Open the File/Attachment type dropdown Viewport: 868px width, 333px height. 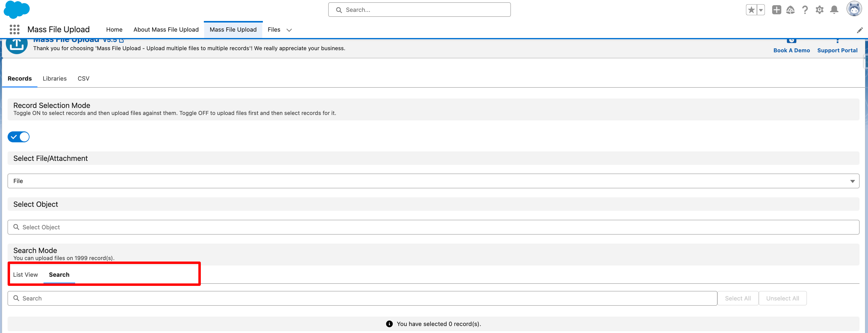click(433, 181)
